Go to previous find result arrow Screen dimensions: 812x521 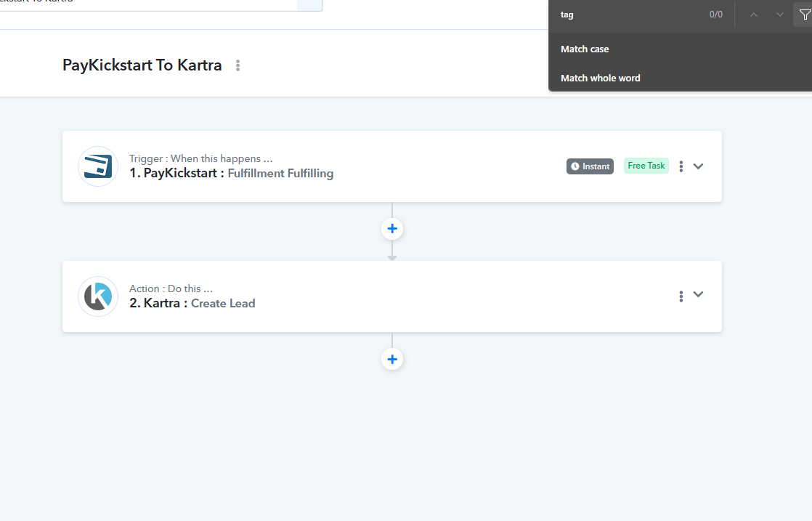click(x=754, y=15)
